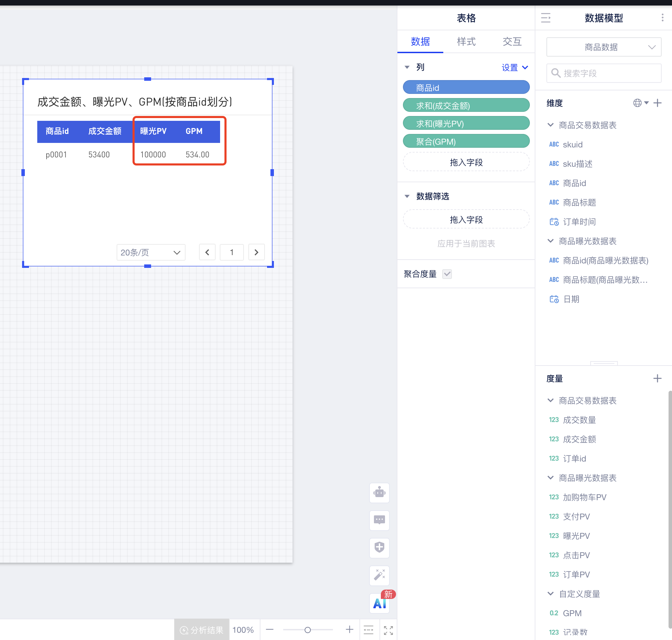The image size is (672, 640).
Task: Click the zoom slider handle
Action: coord(307,630)
